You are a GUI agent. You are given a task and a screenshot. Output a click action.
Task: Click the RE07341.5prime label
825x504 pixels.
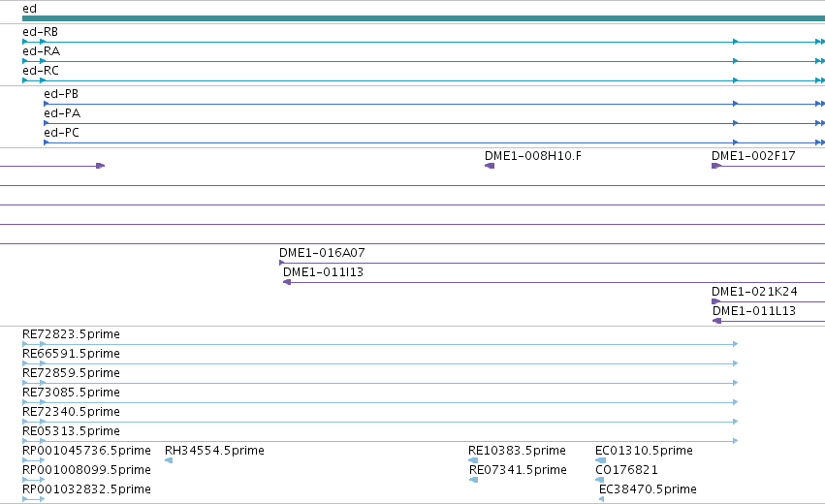[x=518, y=470]
